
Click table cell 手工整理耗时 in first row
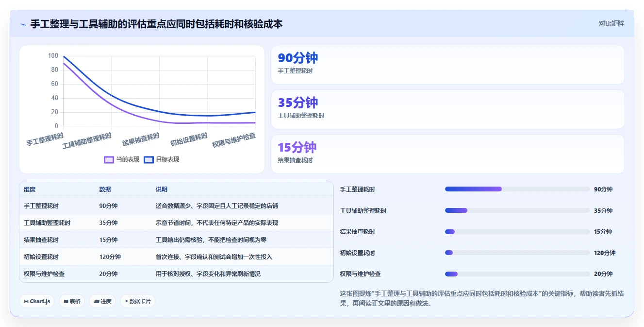pyautogui.click(x=41, y=206)
